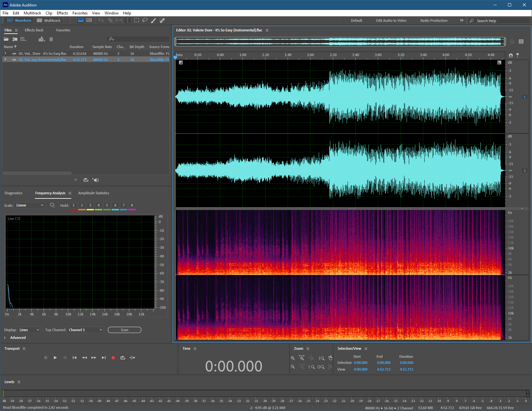Toggle Loop Playback in Transport panel
532x411 pixels.
123,357
